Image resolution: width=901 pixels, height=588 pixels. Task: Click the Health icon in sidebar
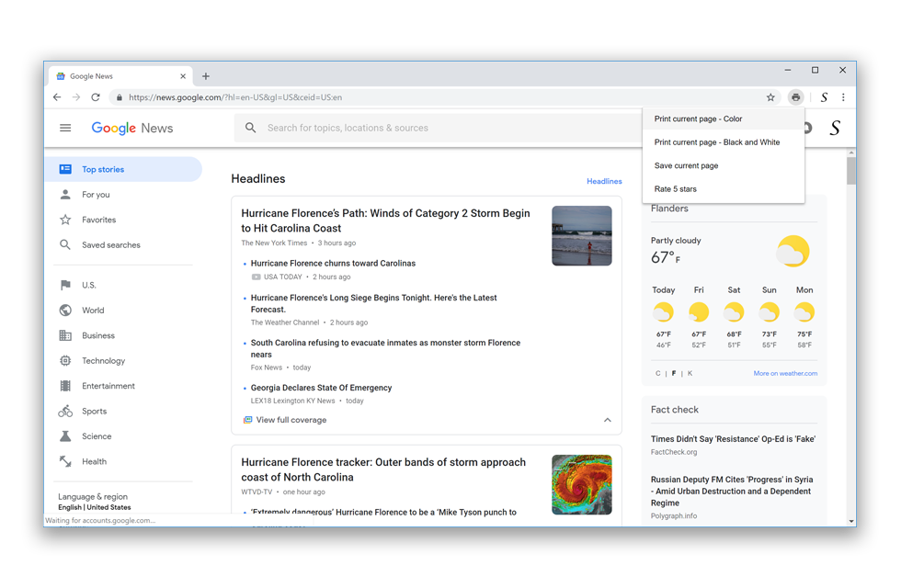tap(65, 461)
